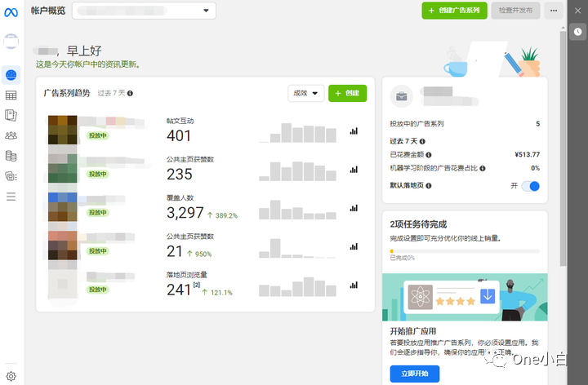
Task: Click info icon next to 过去 7 天 in 广告系列趋势
Action: coord(130,93)
